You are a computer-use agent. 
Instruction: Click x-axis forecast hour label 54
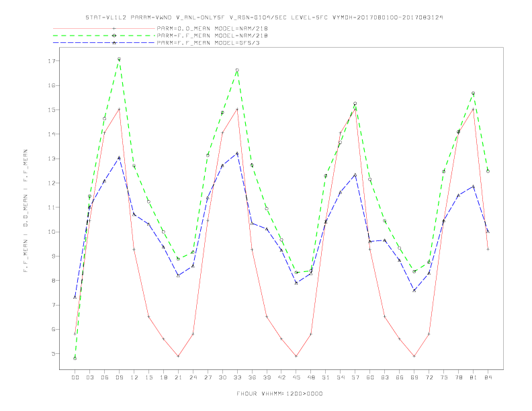click(x=341, y=377)
